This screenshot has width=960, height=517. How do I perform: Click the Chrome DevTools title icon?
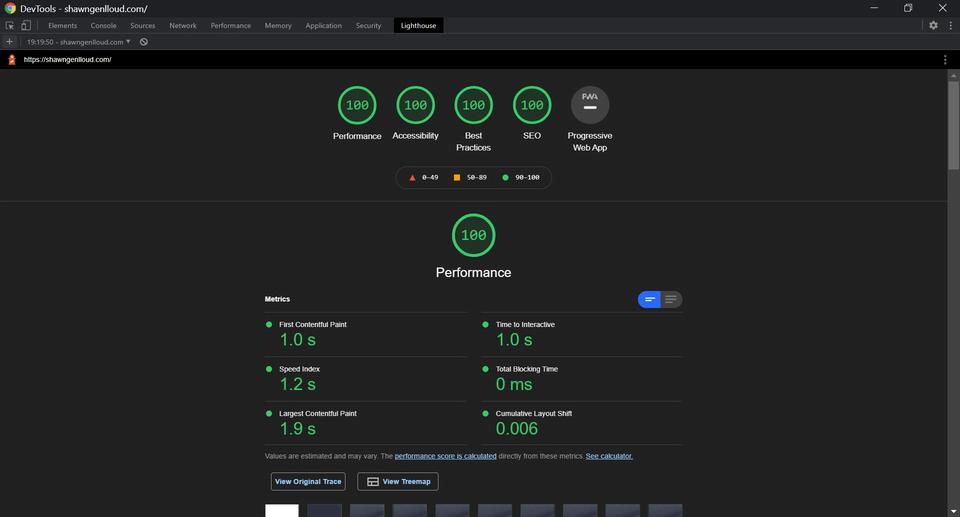(10, 8)
